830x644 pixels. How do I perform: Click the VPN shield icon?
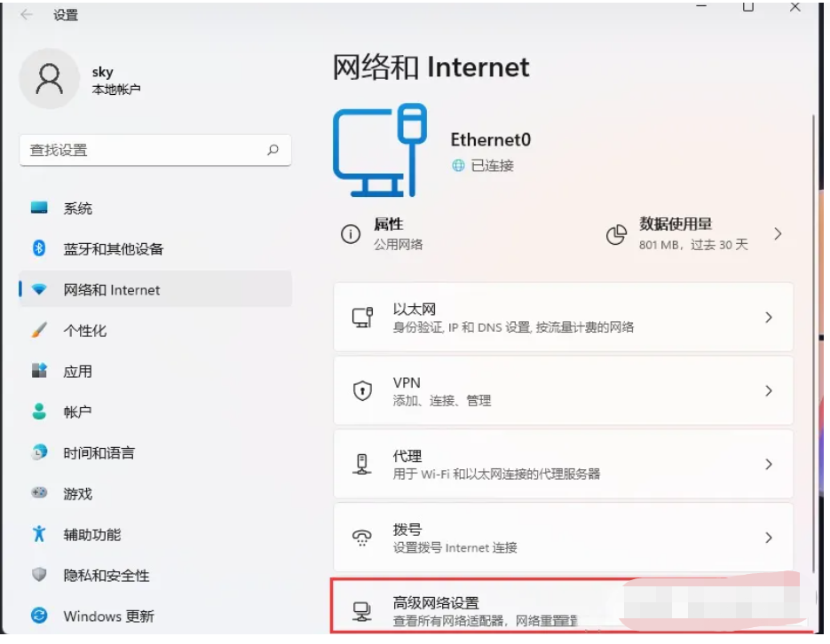pyautogui.click(x=364, y=390)
